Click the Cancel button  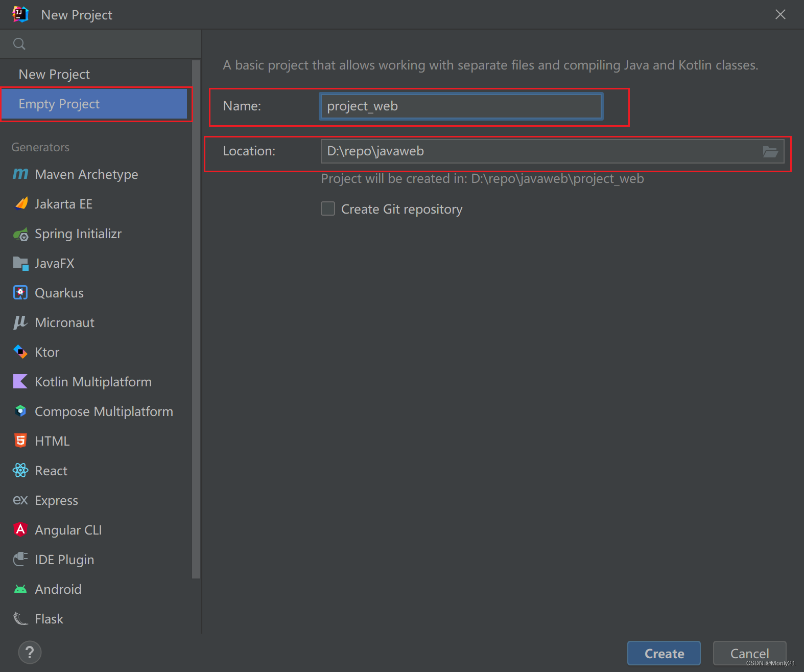point(749,653)
